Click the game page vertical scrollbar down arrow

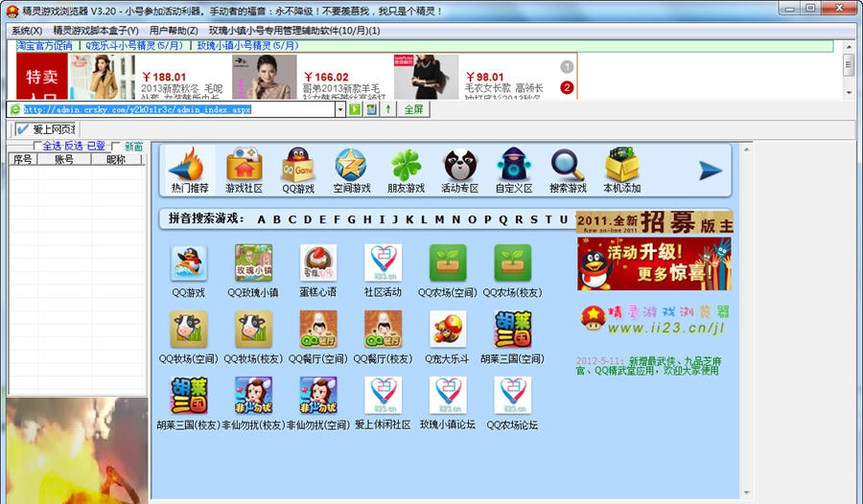click(746, 493)
